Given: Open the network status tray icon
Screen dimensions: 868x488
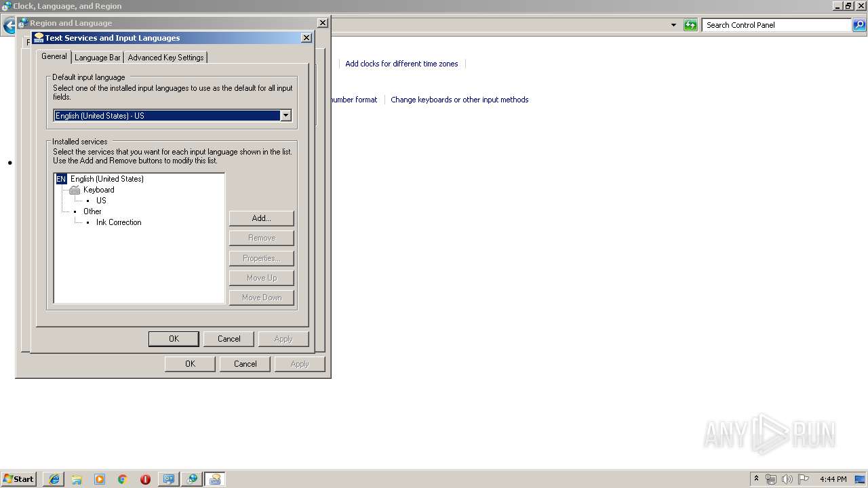Looking at the screenshot, I should (771, 479).
